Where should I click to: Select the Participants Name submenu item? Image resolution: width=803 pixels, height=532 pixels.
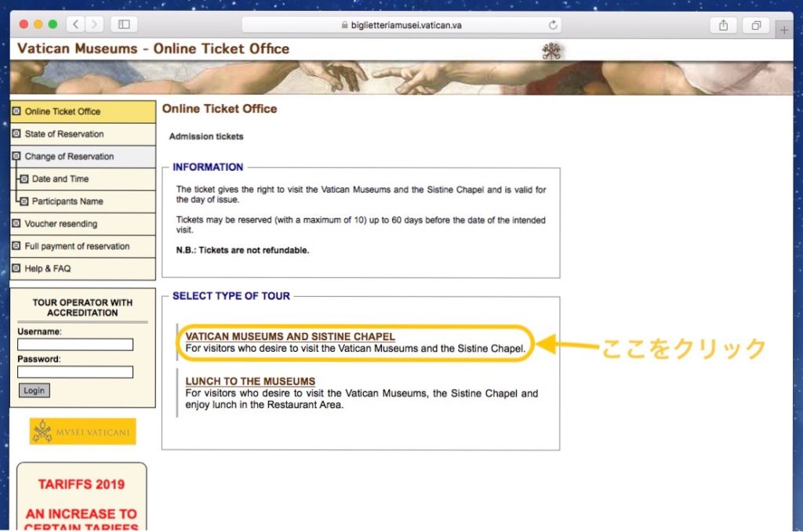point(83,201)
